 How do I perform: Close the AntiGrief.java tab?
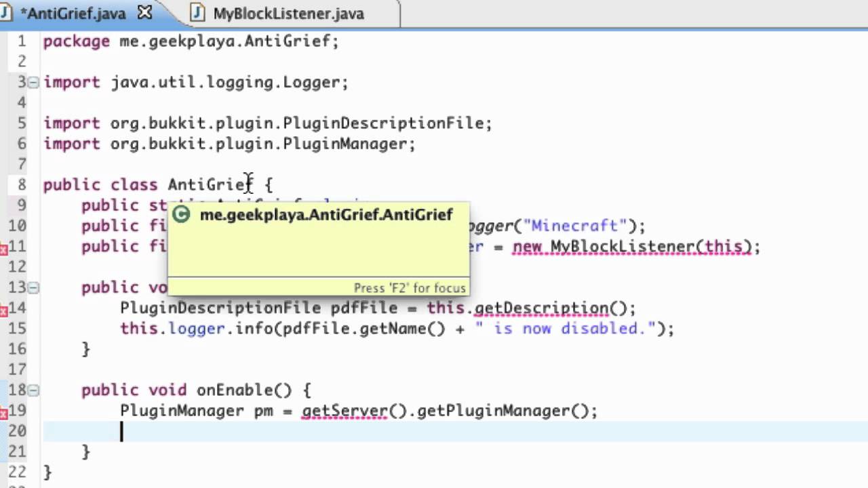click(144, 12)
